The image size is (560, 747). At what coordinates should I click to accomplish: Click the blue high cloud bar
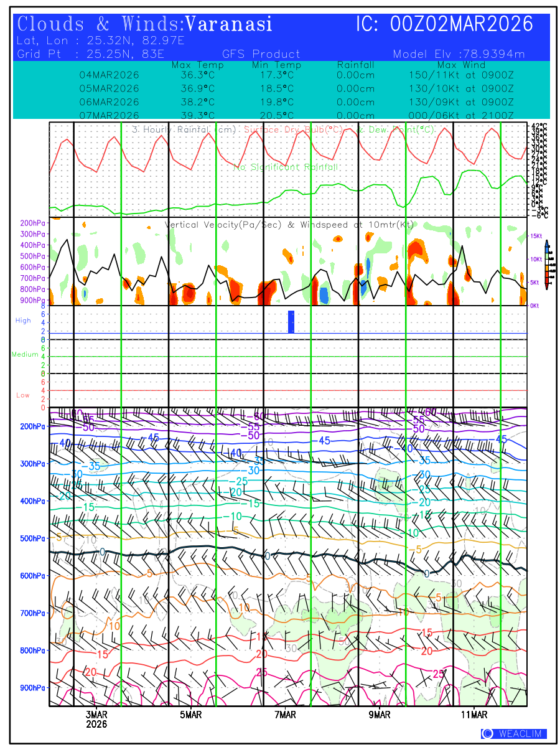point(291,322)
